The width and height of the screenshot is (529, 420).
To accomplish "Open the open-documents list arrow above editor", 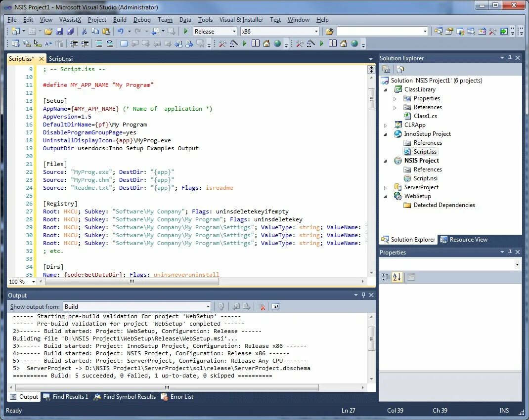I will click(371, 59).
